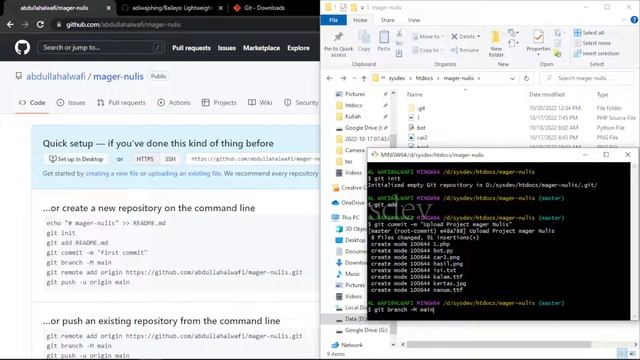Click the Rename ribbon button
640x360 pixels.
click(x=465, y=50)
